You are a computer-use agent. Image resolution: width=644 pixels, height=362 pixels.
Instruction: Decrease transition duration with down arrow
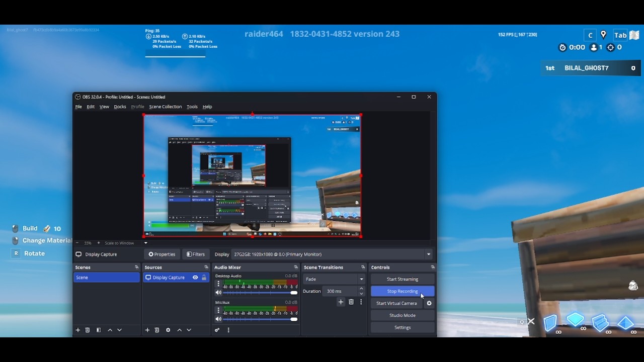coord(361,294)
